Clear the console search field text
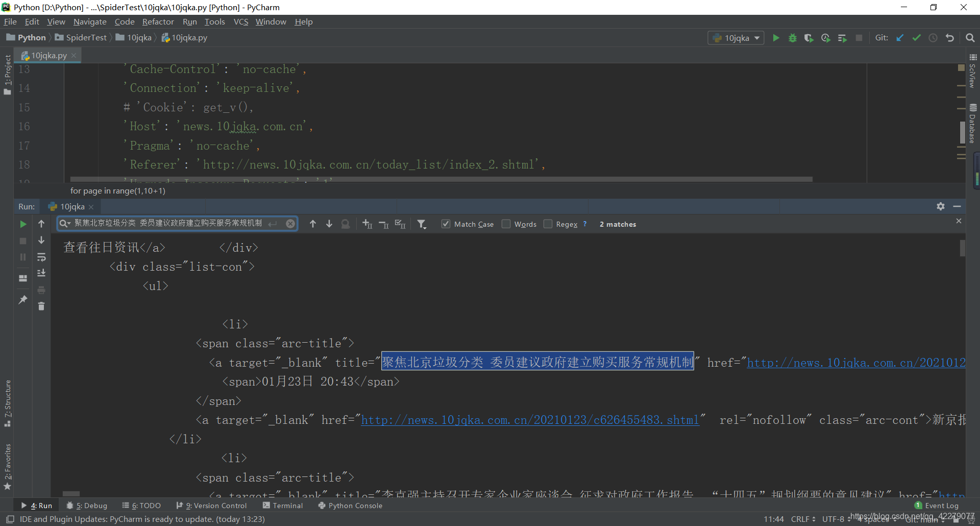 point(290,223)
